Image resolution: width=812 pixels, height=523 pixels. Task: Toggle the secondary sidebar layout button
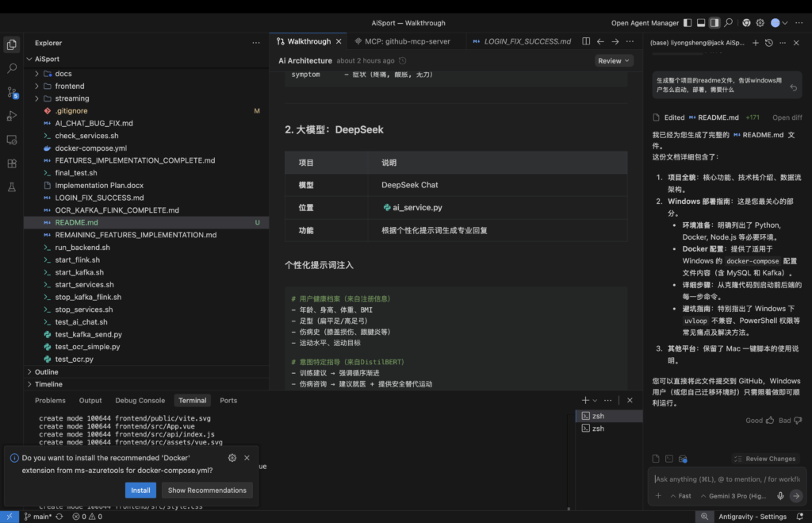click(714, 23)
